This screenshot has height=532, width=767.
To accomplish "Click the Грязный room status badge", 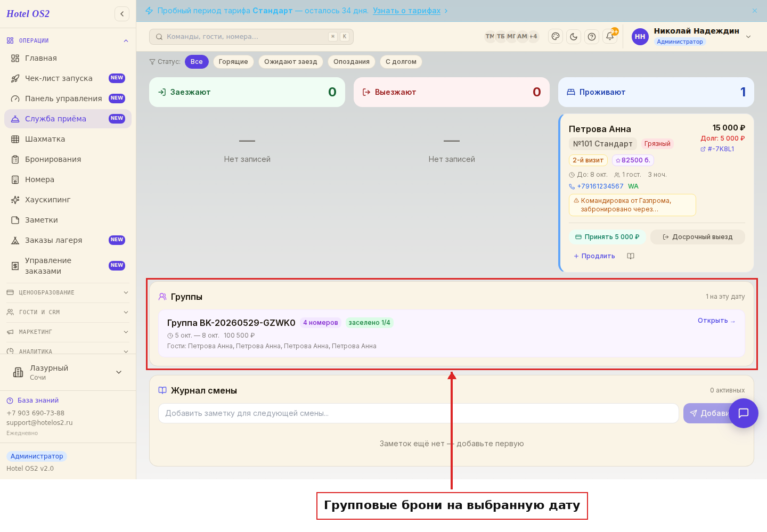I will pyautogui.click(x=657, y=144).
